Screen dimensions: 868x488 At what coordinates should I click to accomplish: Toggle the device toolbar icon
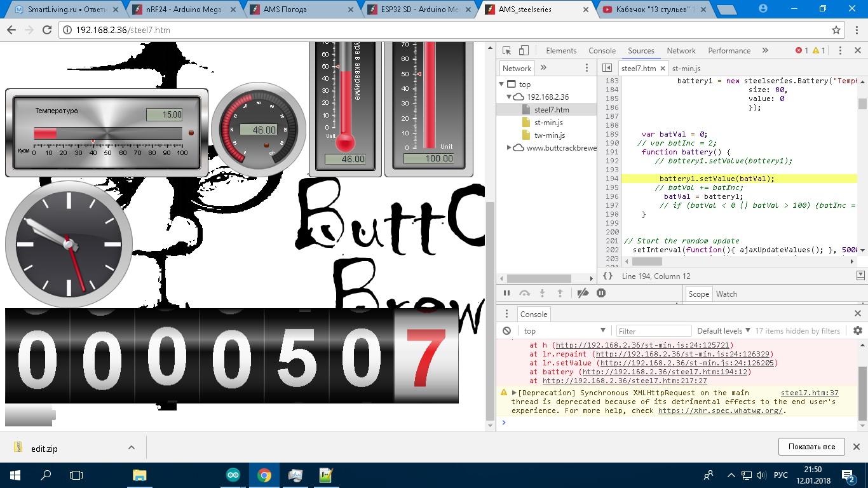click(x=524, y=51)
